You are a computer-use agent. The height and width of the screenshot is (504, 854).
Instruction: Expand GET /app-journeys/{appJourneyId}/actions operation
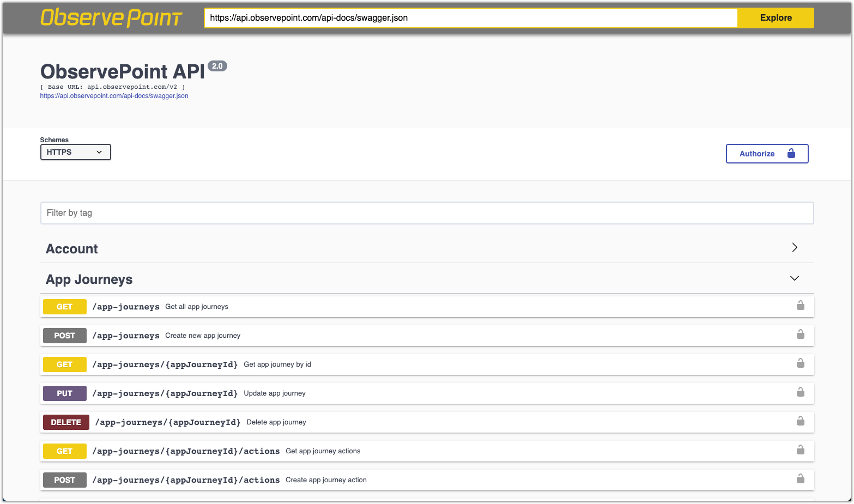[427, 451]
